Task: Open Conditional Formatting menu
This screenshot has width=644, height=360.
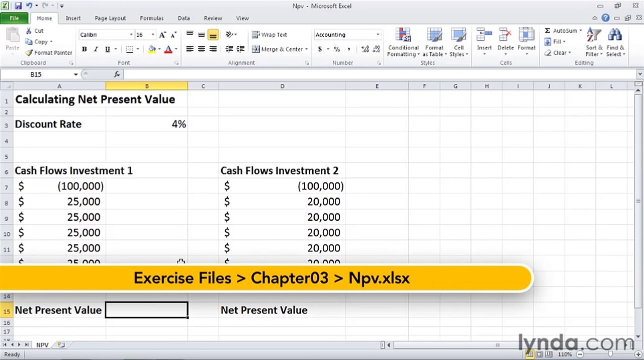Action: pos(403,42)
